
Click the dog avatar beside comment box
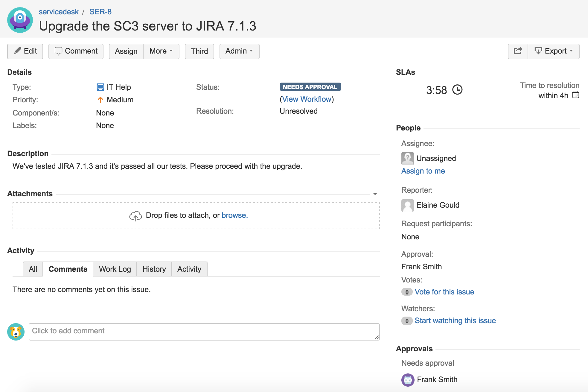[x=16, y=332]
